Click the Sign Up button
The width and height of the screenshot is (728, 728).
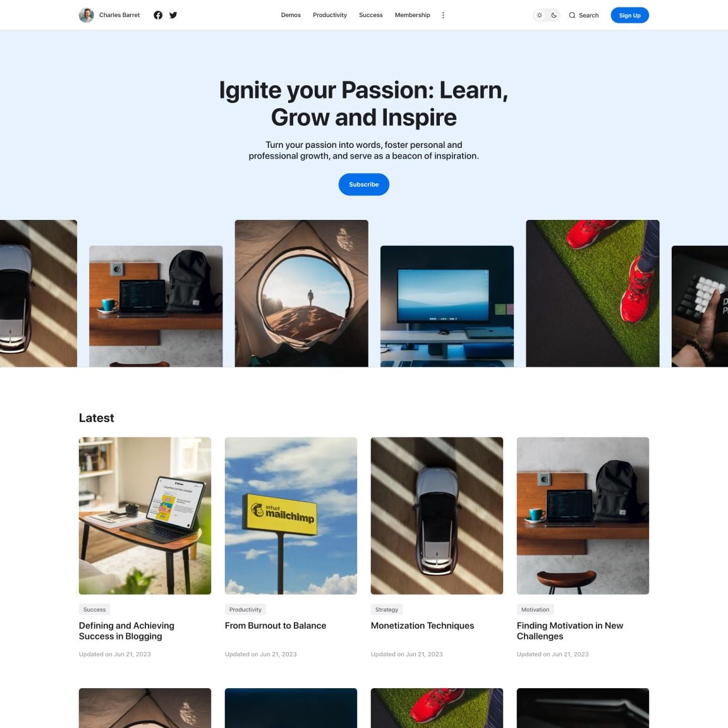[x=629, y=15]
